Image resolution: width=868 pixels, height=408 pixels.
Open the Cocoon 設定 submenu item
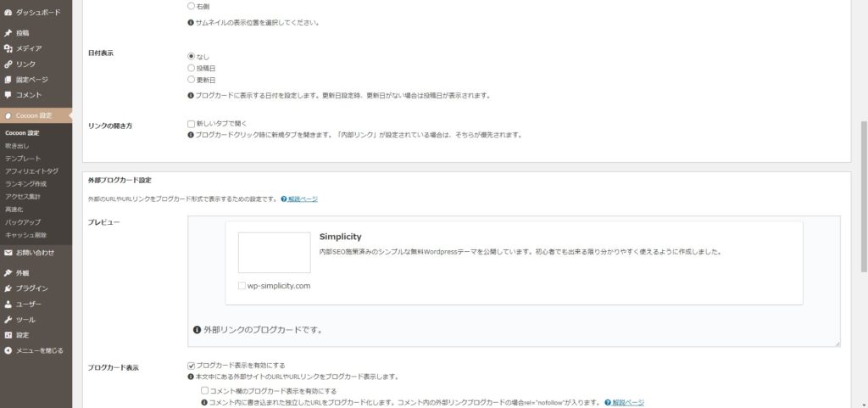pyautogui.click(x=22, y=133)
